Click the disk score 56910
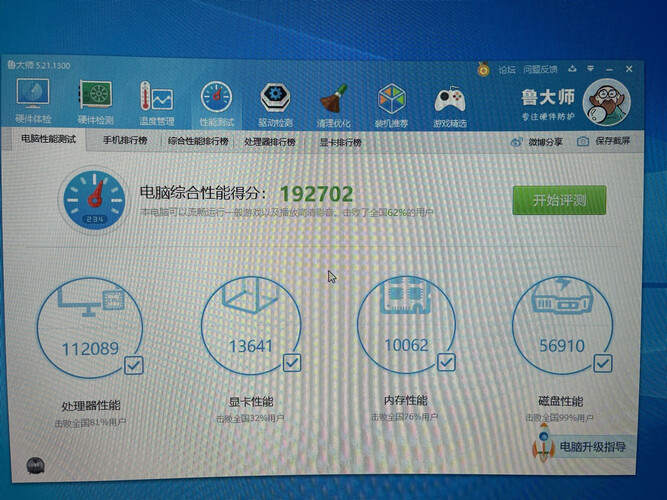The height and width of the screenshot is (500, 667). [x=562, y=346]
